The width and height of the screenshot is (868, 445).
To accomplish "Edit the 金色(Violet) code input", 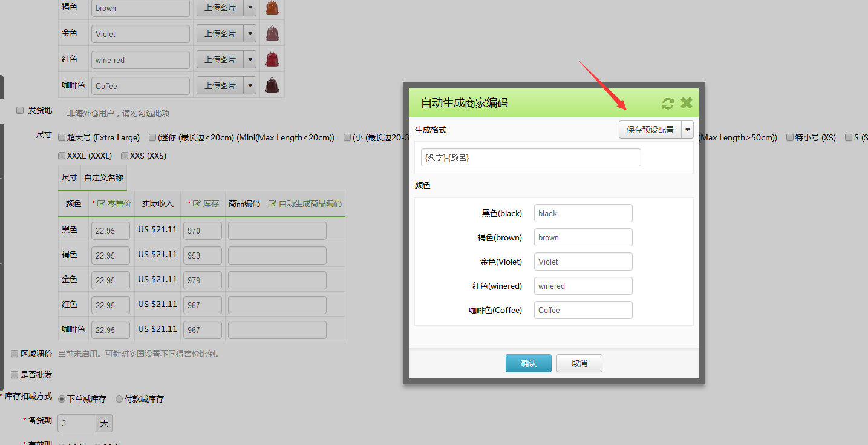I will point(583,262).
